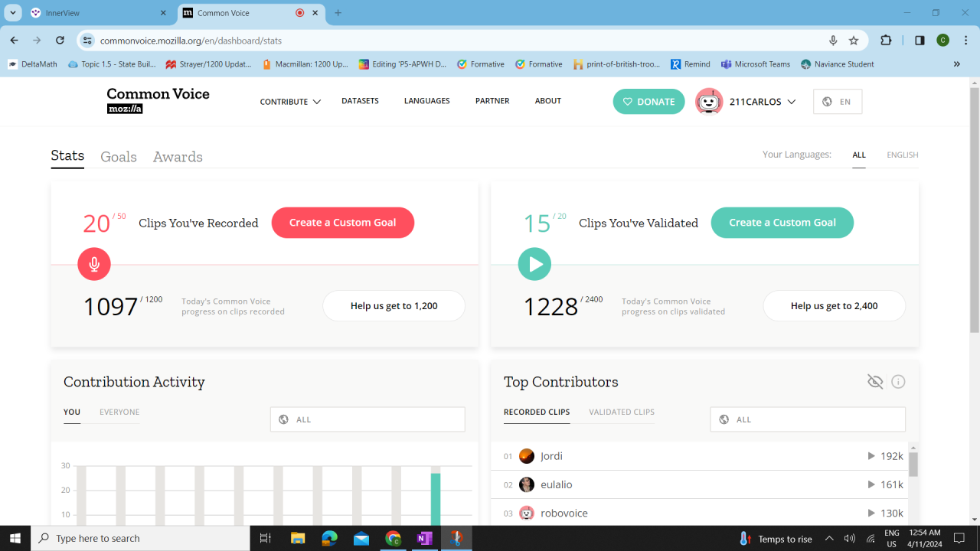Viewport: 980px width, 551px height.
Task: Switch to the Awards tab
Action: click(178, 157)
